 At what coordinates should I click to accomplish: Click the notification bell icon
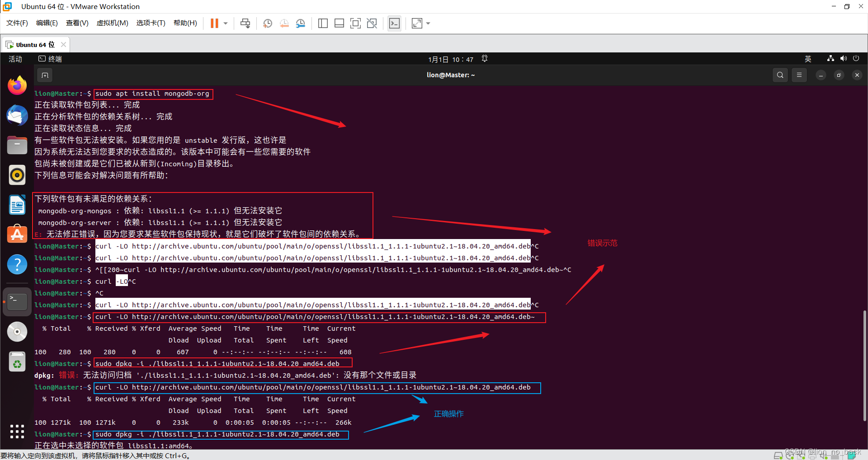(x=485, y=59)
